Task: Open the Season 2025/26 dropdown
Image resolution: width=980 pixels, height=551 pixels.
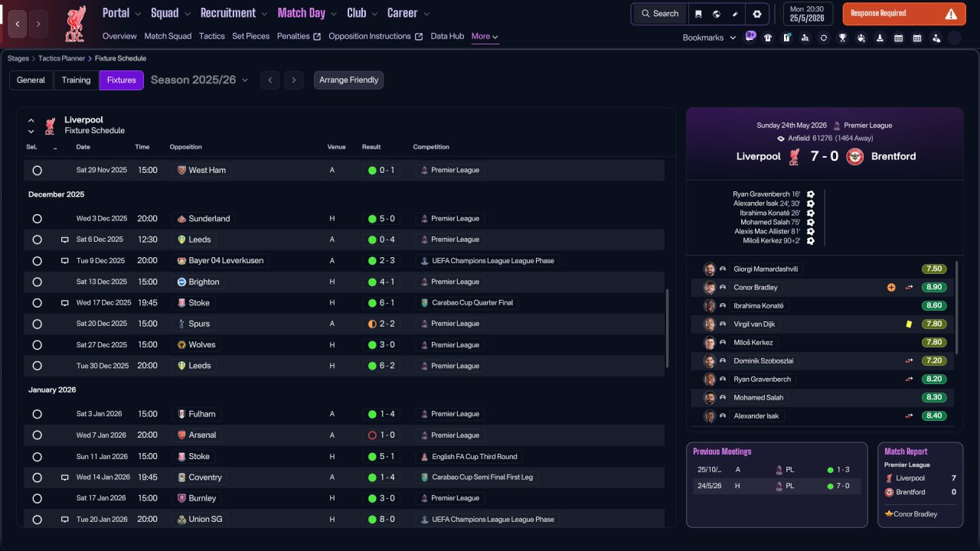Action: click(199, 80)
